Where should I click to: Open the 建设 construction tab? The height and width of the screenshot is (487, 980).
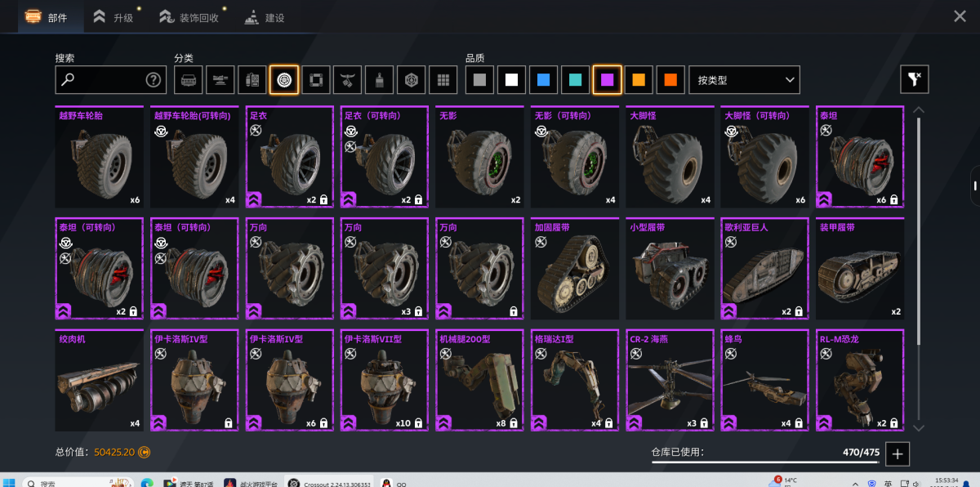(265, 17)
